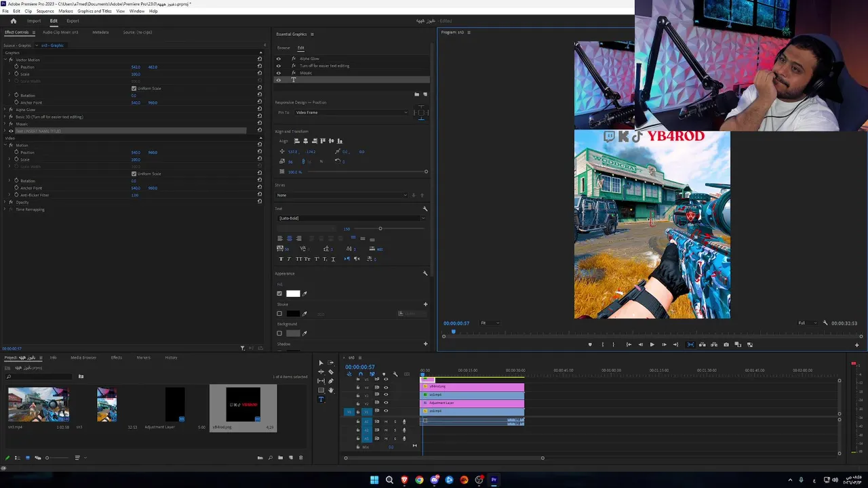This screenshot has width=868, height=488.
Task: Select yB4rod.png thumbnail in Project panel
Action: [x=243, y=405]
